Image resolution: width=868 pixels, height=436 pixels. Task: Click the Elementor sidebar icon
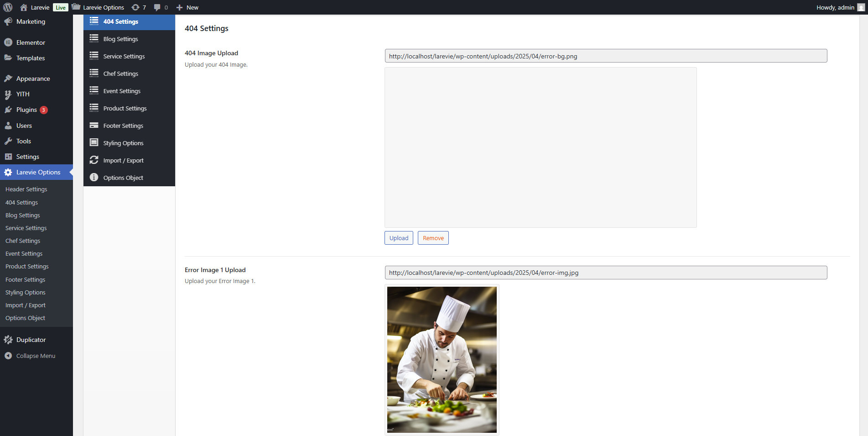[8, 42]
